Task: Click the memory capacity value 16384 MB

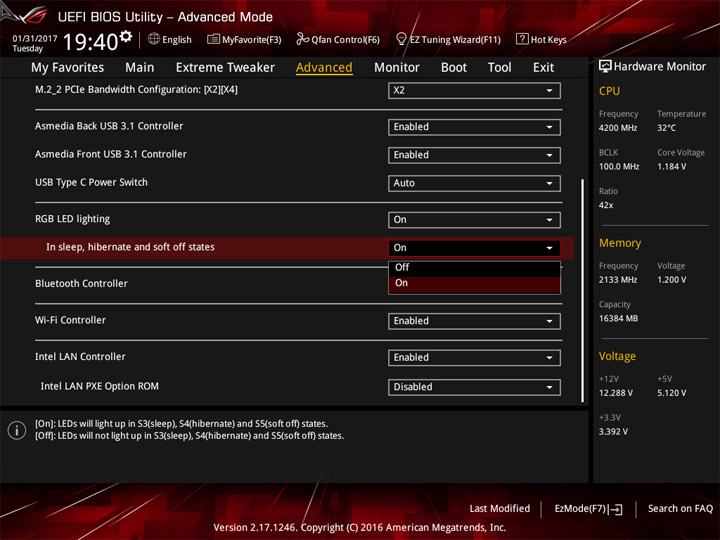Action: pyautogui.click(x=618, y=318)
